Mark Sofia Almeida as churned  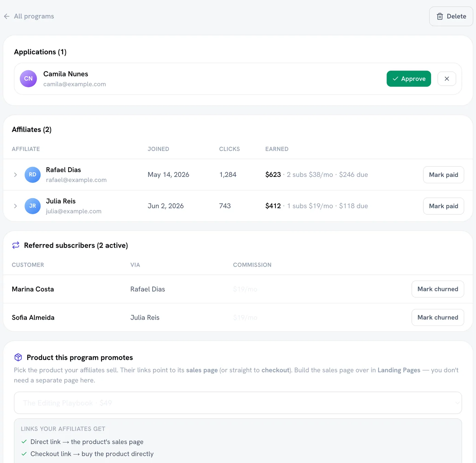(x=438, y=317)
